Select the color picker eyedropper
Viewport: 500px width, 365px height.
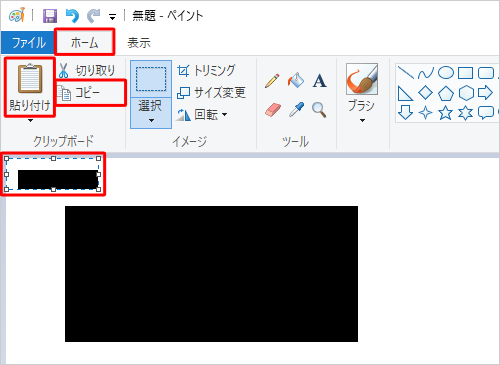296,110
